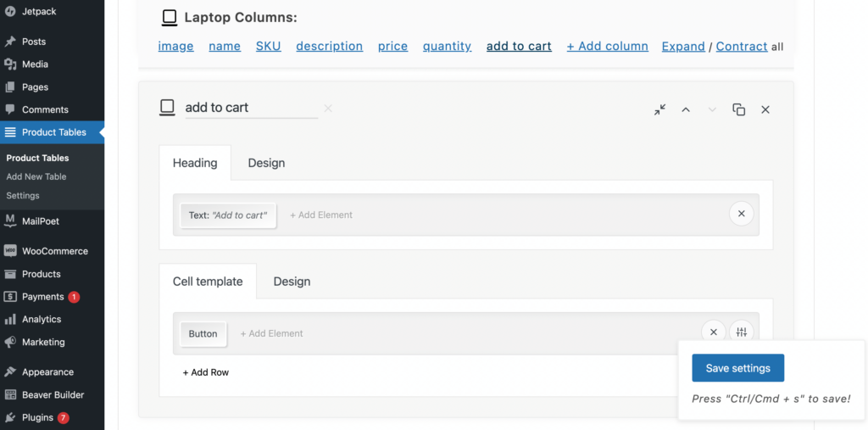Open the Button row settings sliders icon
This screenshot has height=430, width=868.
point(741,332)
